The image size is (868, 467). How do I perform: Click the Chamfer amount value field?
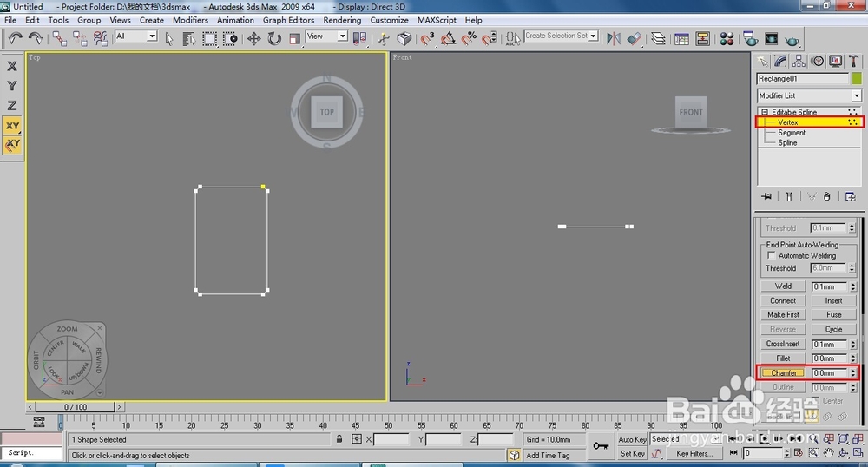coord(829,373)
